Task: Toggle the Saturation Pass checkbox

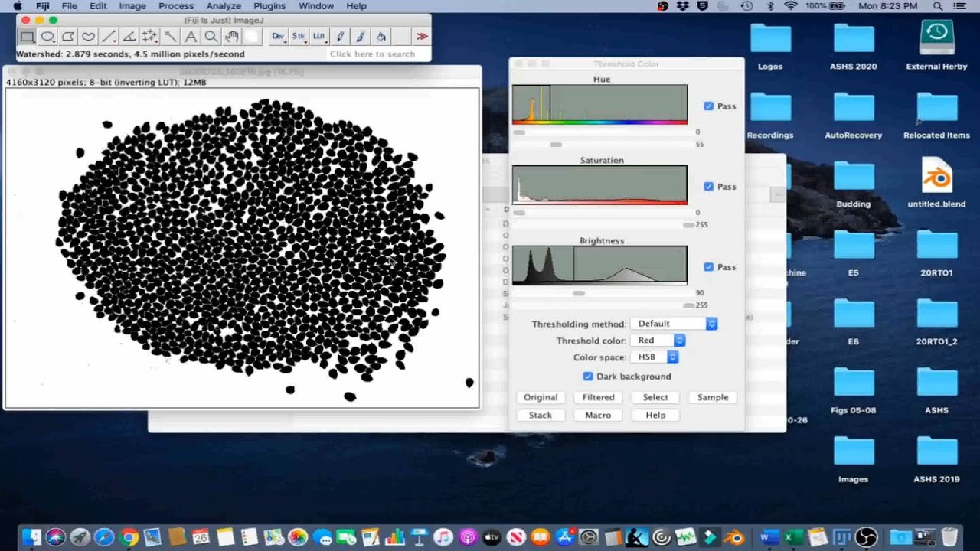Action: (x=708, y=187)
